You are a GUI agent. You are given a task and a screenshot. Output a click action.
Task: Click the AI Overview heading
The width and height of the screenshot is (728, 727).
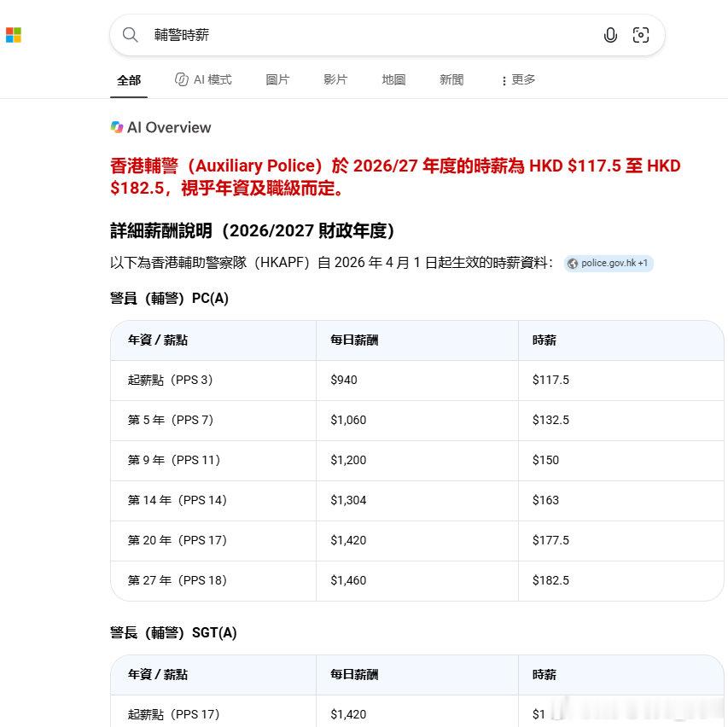[169, 127]
